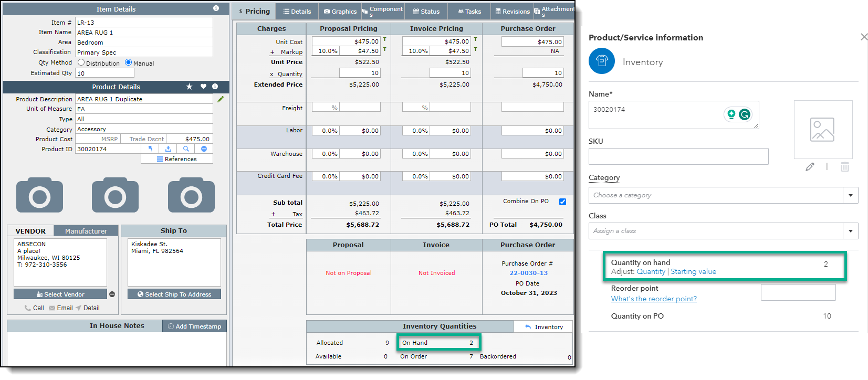Open What's the reorder point link

[x=654, y=299]
